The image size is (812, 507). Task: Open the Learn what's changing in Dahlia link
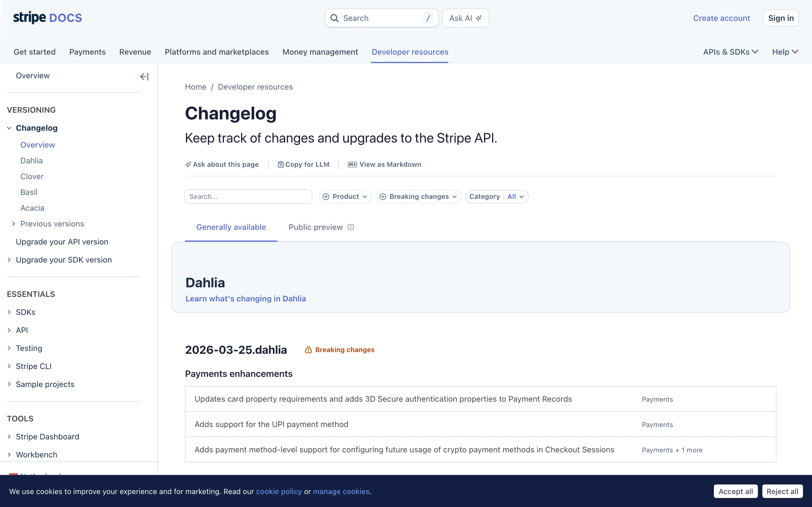246,299
